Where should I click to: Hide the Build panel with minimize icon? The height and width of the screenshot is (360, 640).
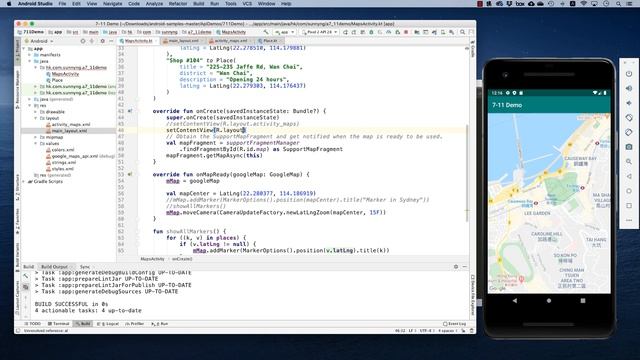(x=464, y=267)
